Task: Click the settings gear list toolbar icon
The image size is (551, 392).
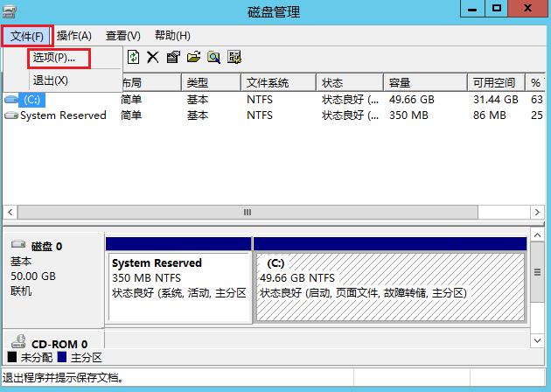Action: [234, 57]
